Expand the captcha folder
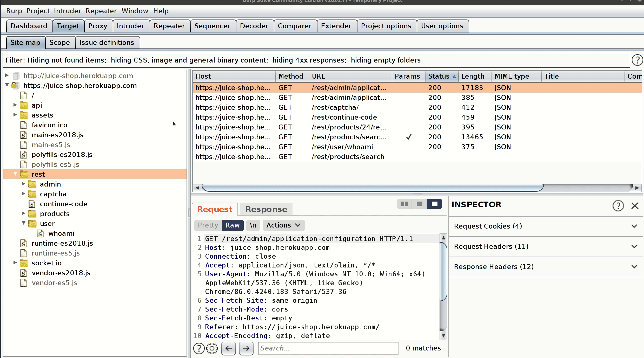Screen dimensions: 644x358 coord(23,194)
